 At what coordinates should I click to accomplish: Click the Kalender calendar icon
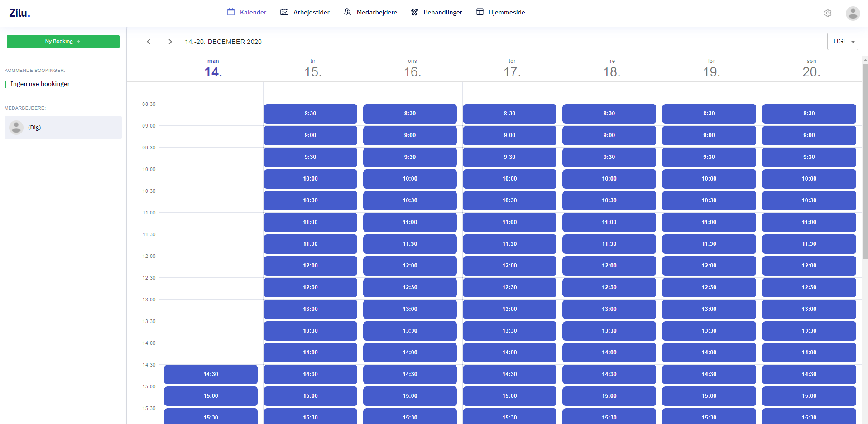click(231, 12)
